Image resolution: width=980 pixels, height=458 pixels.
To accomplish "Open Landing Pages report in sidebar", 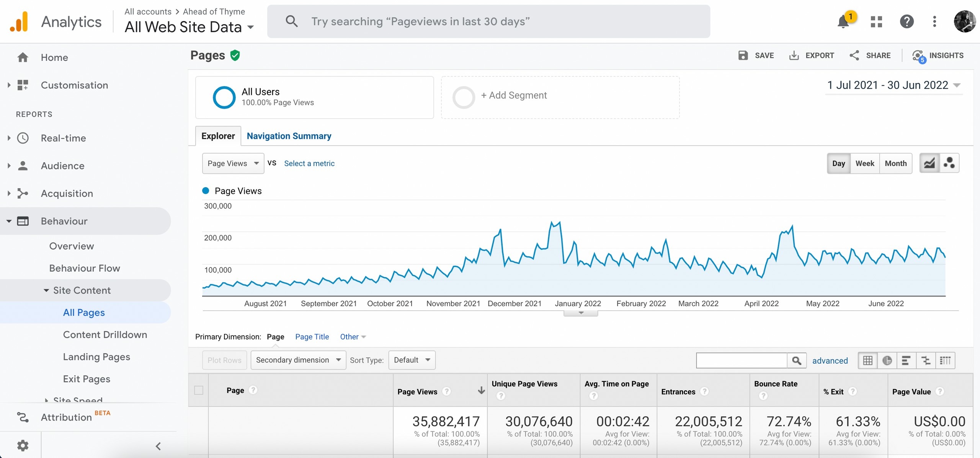I will pyautogui.click(x=96, y=357).
